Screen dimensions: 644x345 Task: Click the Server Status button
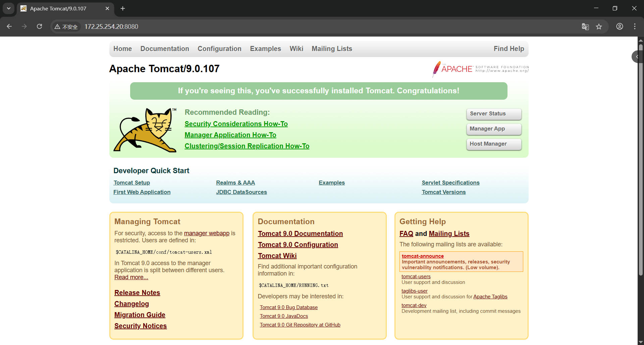pyautogui.click(x=494, y=114)
